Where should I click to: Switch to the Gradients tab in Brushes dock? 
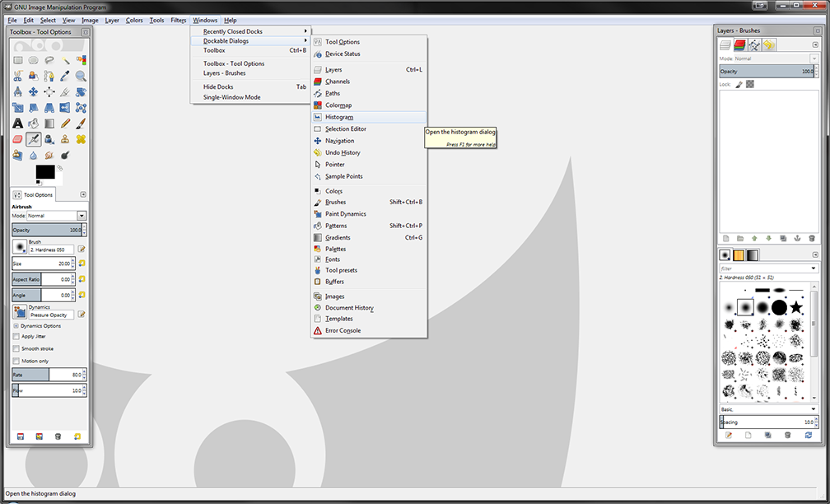[x=753, y=255]
